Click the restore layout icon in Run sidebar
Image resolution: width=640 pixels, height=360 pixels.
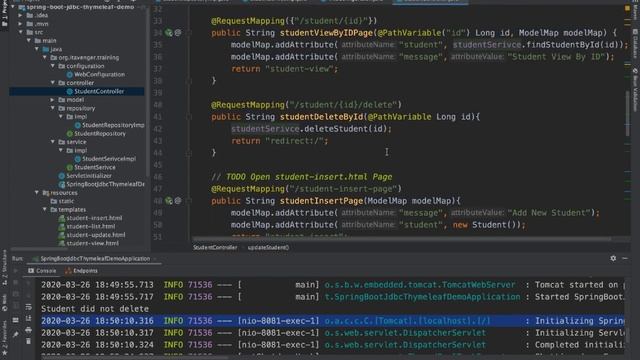click(x=16, y=320)
